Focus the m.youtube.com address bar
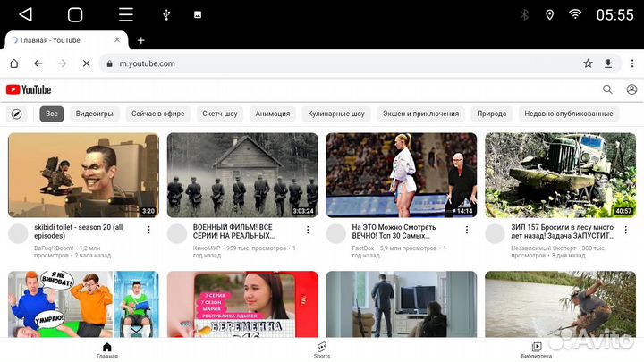The image size is (644, 362). point(340,63)
